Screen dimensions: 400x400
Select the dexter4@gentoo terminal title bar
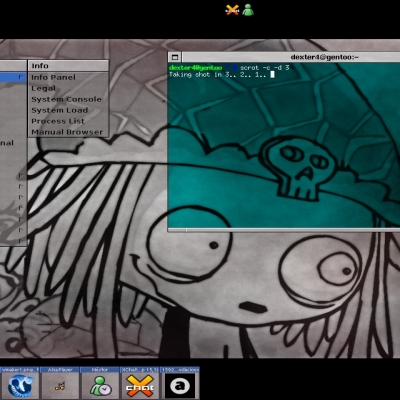(291, 57)
